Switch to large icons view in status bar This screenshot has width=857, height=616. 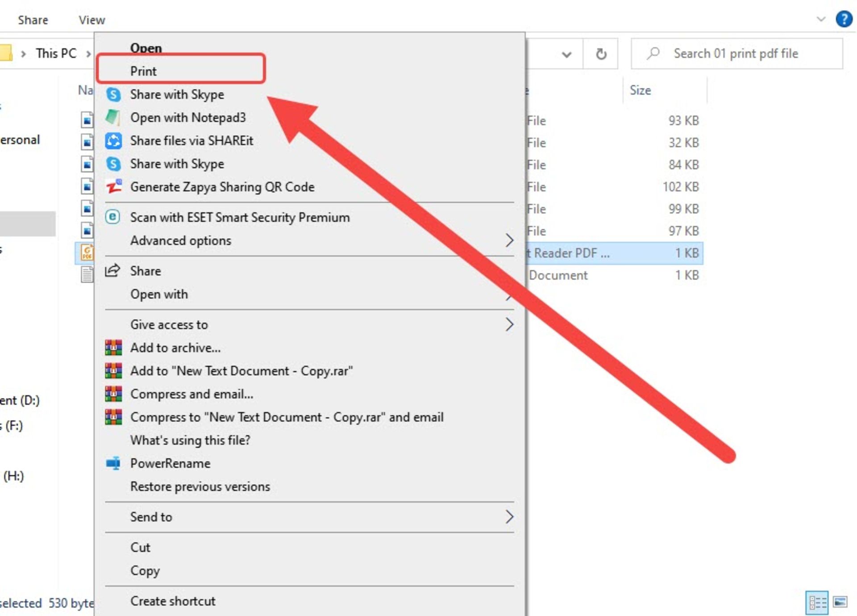tap(840, 602)
